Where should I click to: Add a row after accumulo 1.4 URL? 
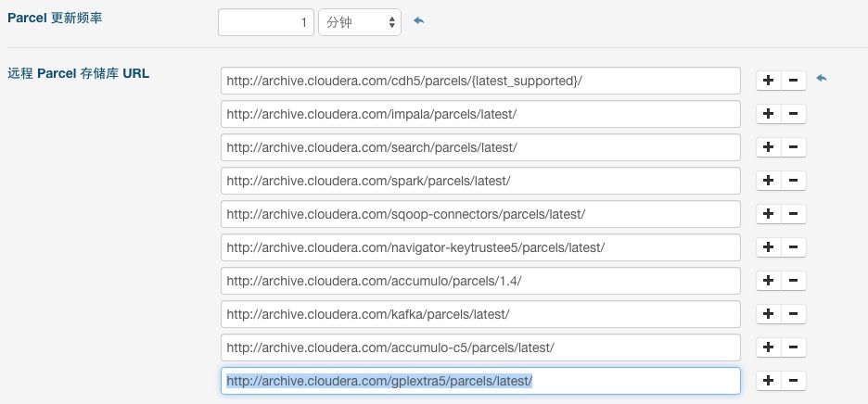tap(769, 281)
